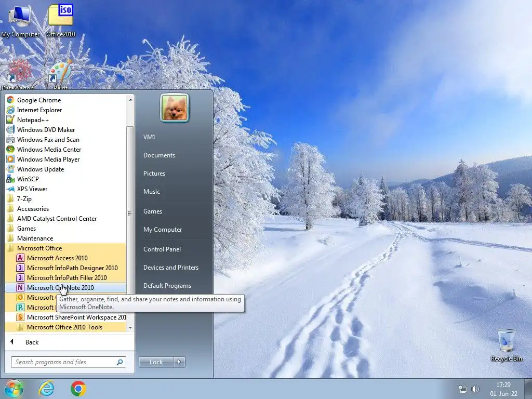Open the DataWagon desktop shortcut
Image resolution: width=532 pixels, height=399 pixels.
point(19,75)
